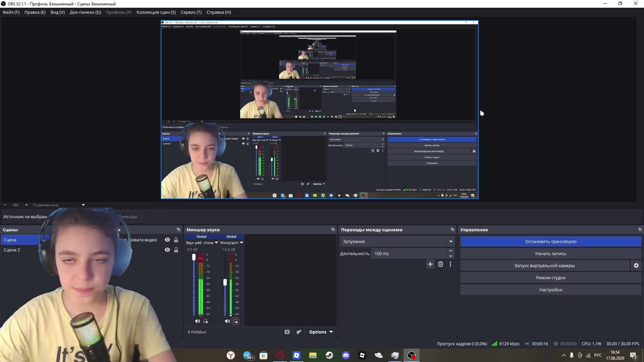
Task: Toggle lock on the second source row
Action: 176,250
